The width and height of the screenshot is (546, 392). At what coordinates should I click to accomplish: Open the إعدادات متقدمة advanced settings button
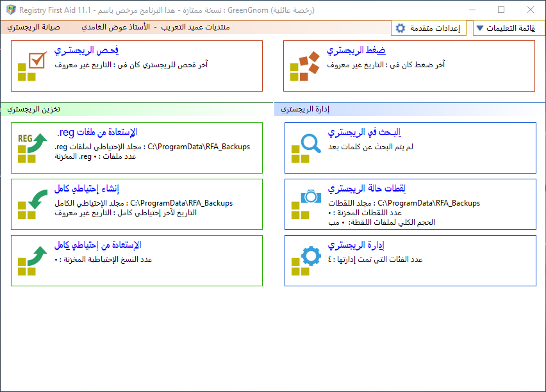(x=428, y=28)
